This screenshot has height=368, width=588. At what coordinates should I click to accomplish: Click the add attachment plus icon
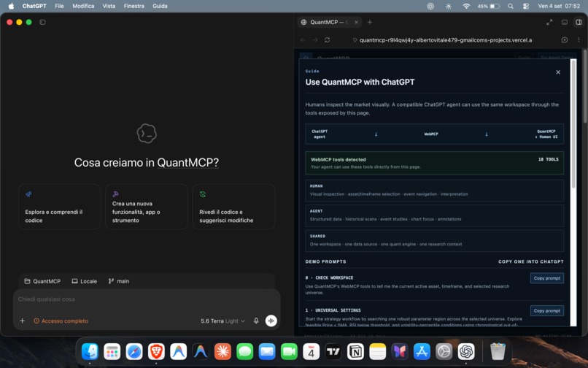coord(23,321)
